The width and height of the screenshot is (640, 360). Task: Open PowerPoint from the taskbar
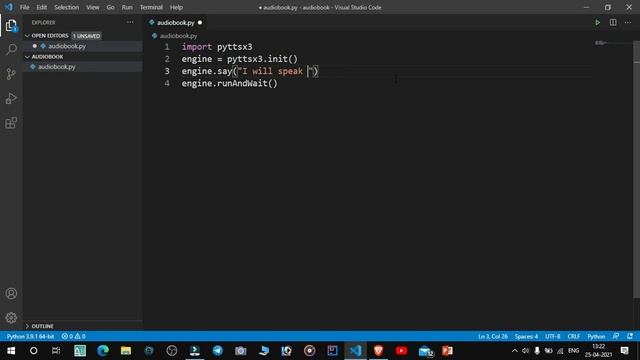point(447,351)
